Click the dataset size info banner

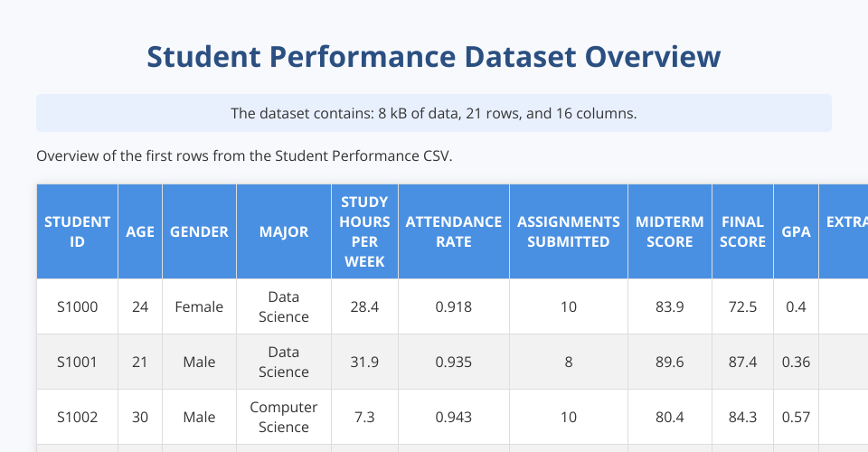point(434,113)
